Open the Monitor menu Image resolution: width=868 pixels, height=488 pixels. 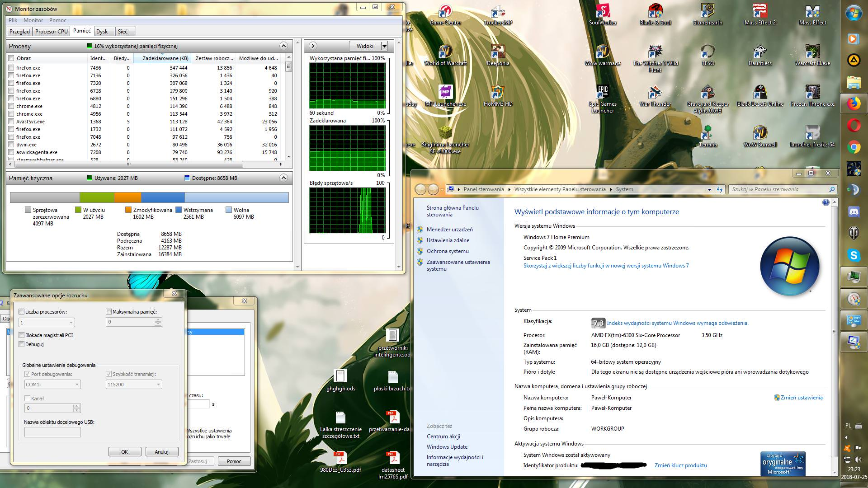click(33, 20)
